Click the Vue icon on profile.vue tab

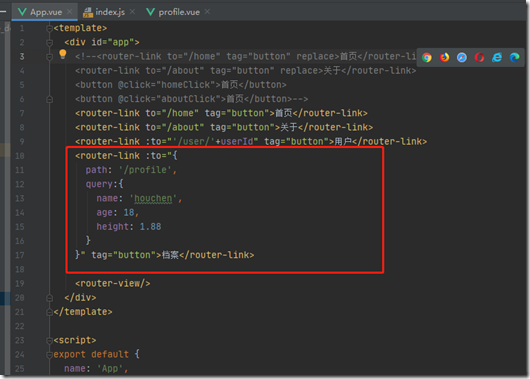(150, 12)
